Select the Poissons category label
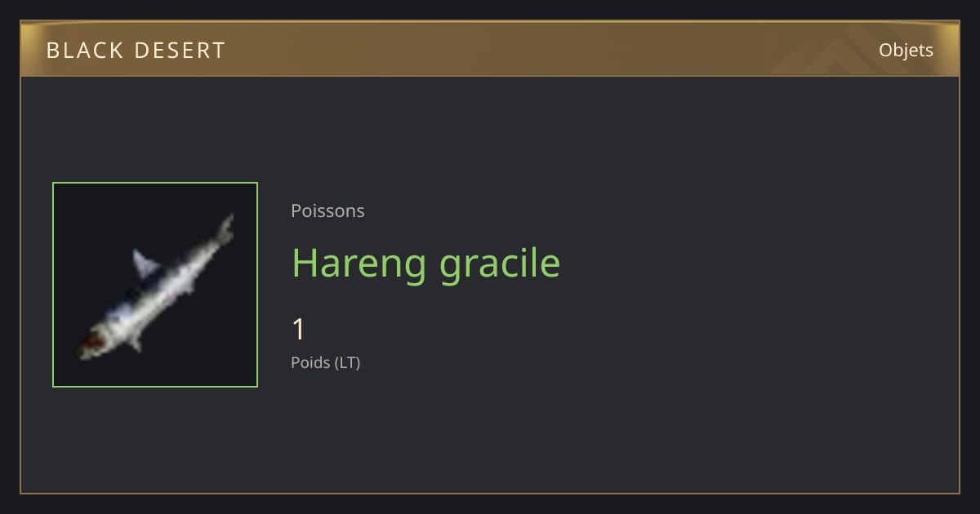This screenshot has height=514, width=980. (327, 210)
